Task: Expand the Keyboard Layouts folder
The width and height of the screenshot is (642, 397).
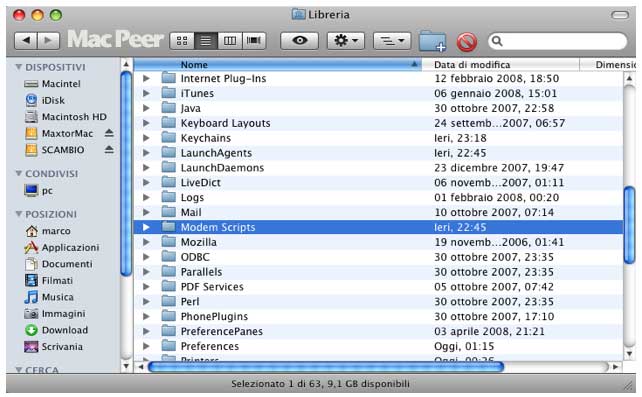Action: tap(146, 123)
